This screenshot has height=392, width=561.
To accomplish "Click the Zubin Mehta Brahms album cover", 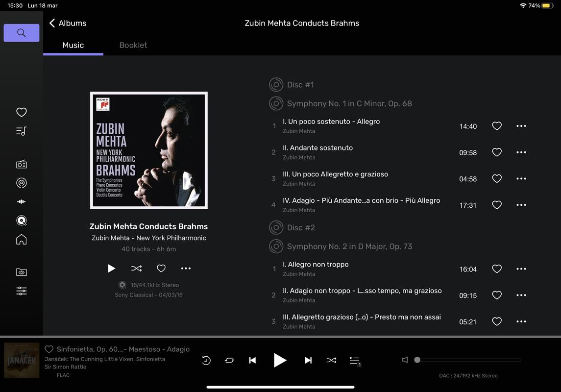I will pos(149,150).
